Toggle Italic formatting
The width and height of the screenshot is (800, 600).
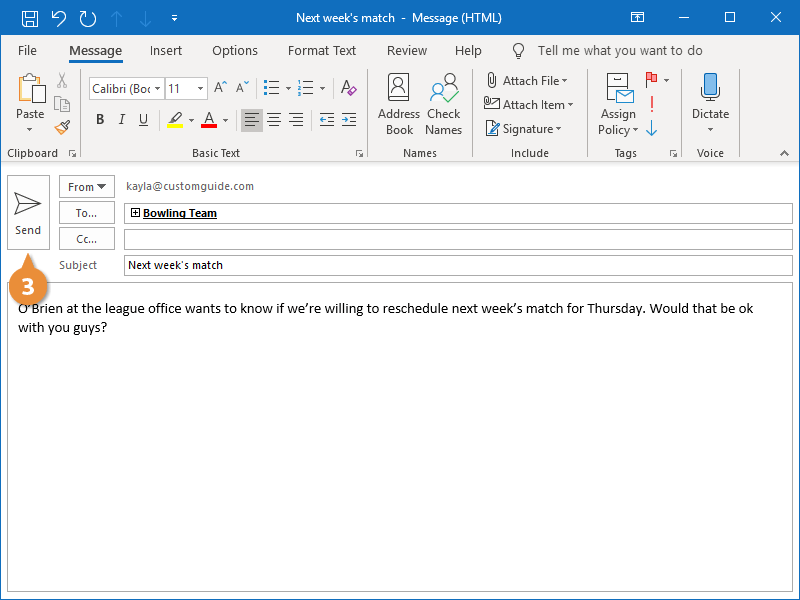point(122,120)
